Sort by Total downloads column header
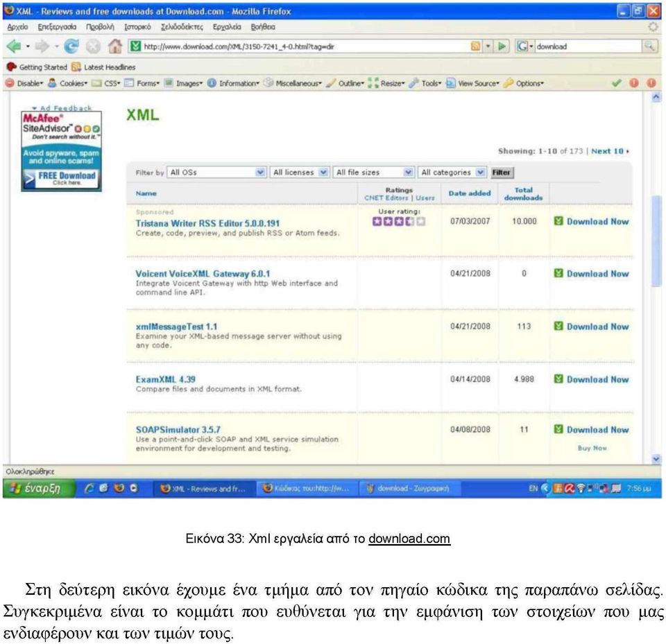This screenshot has height=644, width=666. [x=523, y=193]
